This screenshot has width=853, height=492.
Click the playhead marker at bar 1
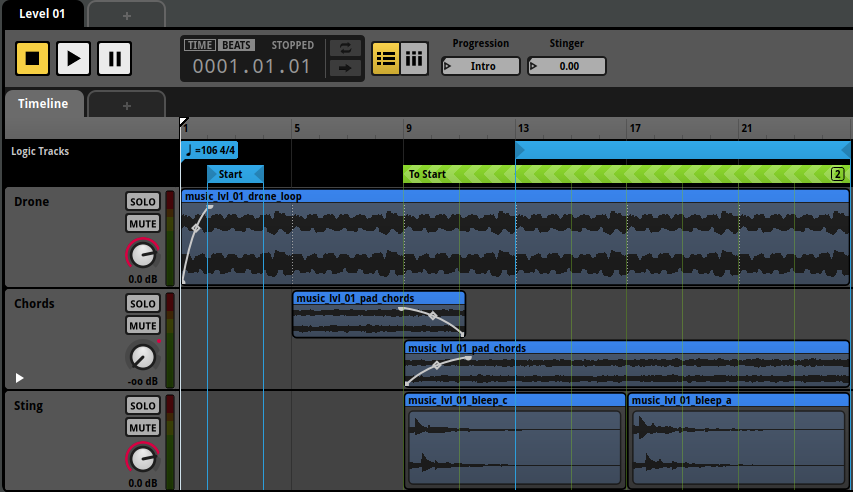pyautogui.click(x=183, y=121)
